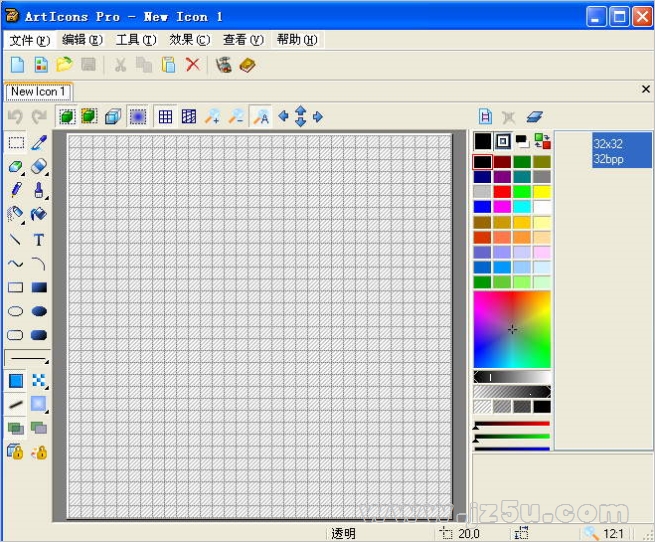
Task: Select the rectangular selection tool
Action: (x=16, y=142)
